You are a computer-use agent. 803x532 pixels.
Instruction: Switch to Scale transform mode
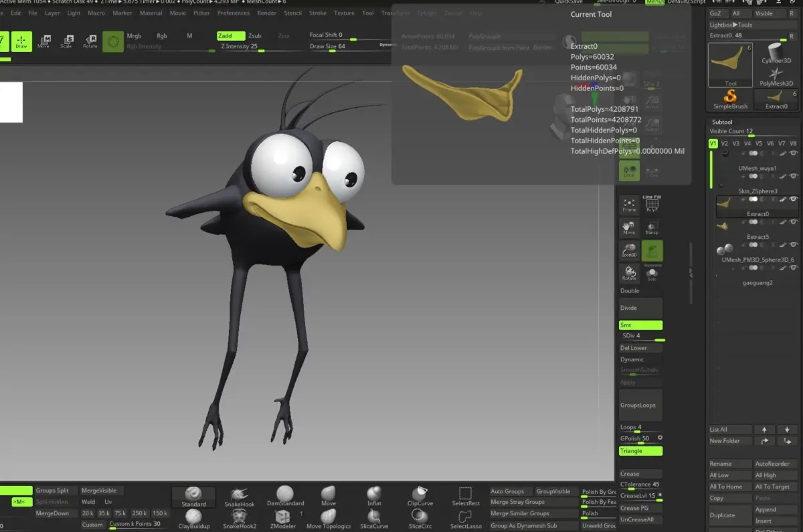66,42
